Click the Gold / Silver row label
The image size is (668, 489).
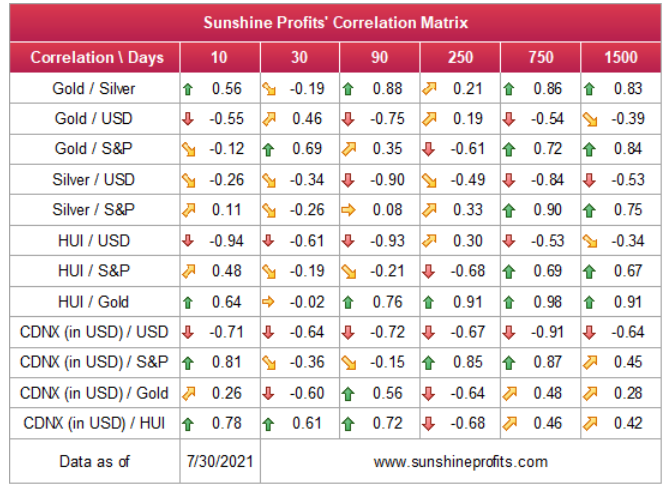click(x=94, y=89)
